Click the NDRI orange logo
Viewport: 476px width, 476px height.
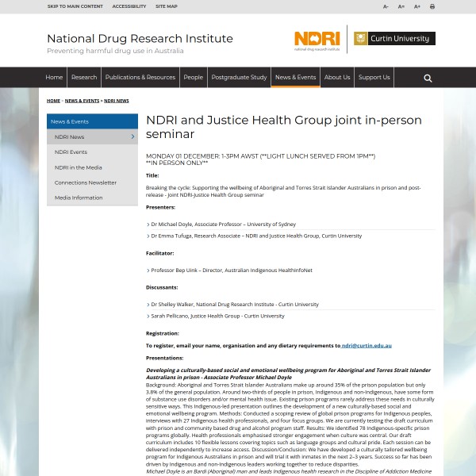(317, 39)
